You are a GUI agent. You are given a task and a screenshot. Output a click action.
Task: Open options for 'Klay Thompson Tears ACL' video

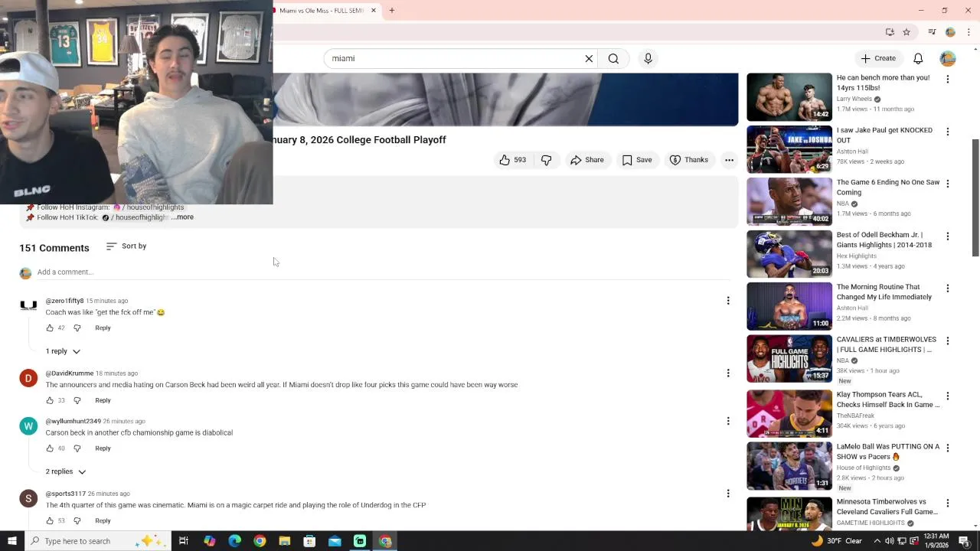click(948, 396)
